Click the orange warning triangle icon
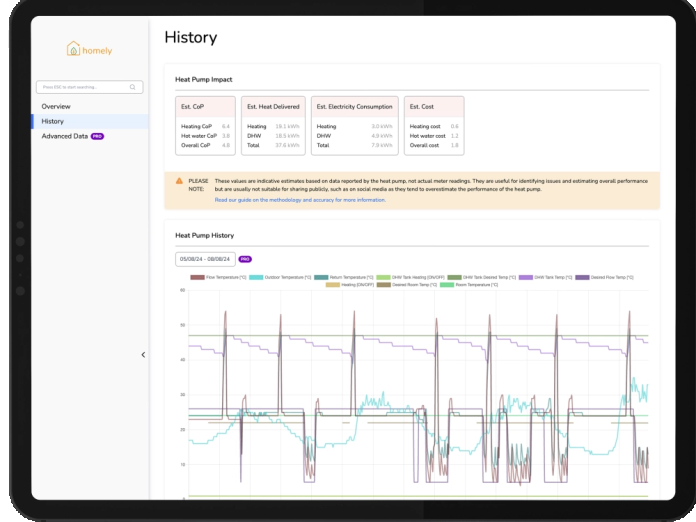696x522 pixels. 179,181
